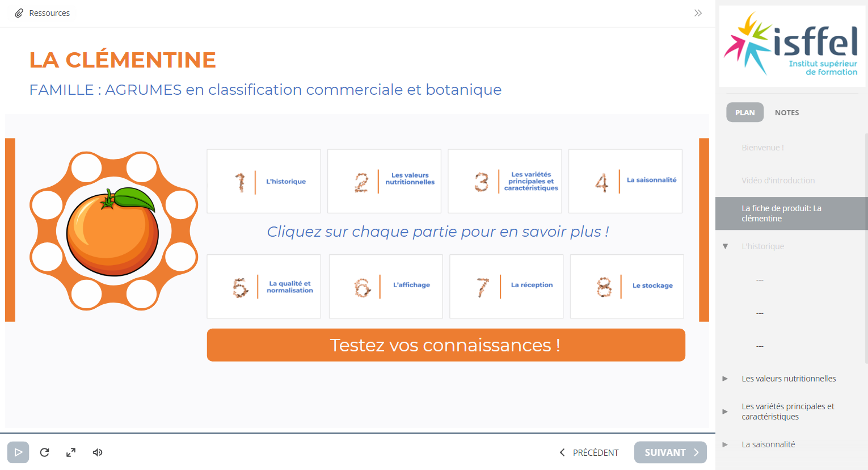This screenshot has height=470, width=868.
Task: Open section 1 L'historique tile
Action: coord(263,181)
